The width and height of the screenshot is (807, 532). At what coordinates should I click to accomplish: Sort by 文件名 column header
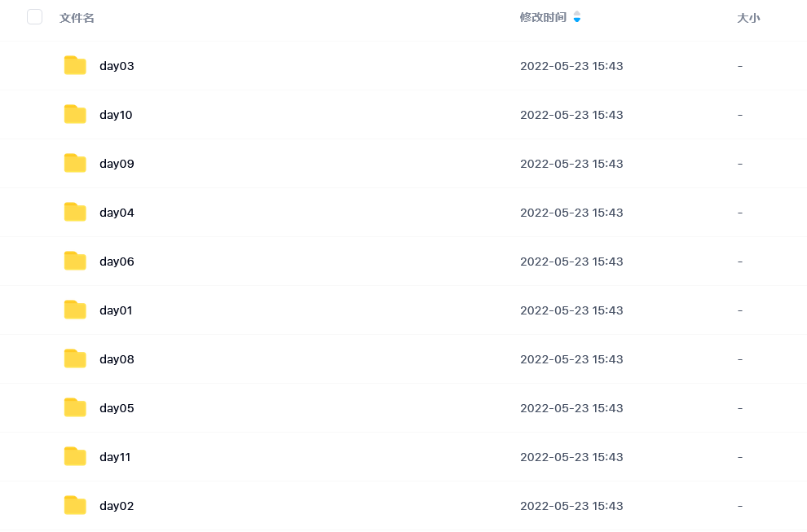(x=77, y=18)
